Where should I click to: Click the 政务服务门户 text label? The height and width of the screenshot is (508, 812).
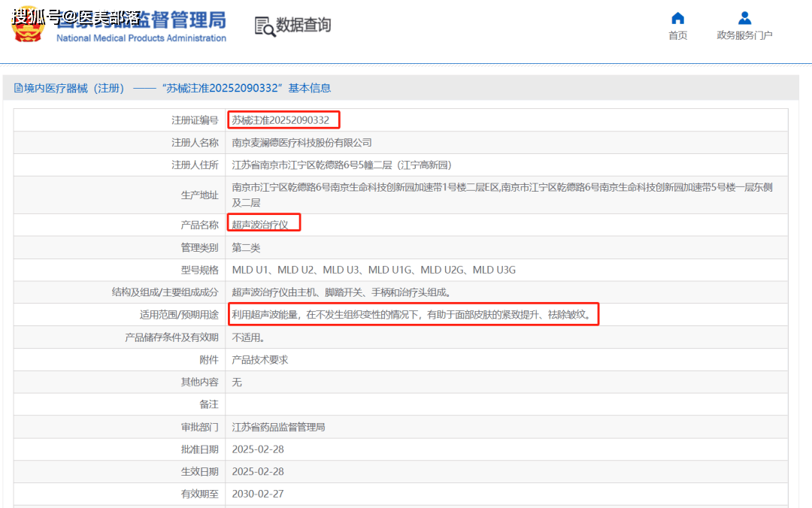pyautogui.click(x=744, y=35)
